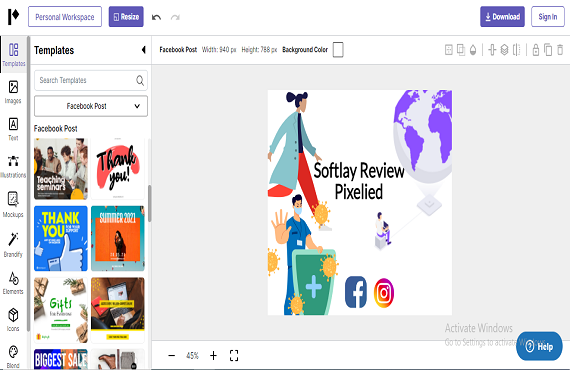Undo the last action
570x370 pixels.
pos(156,17)
